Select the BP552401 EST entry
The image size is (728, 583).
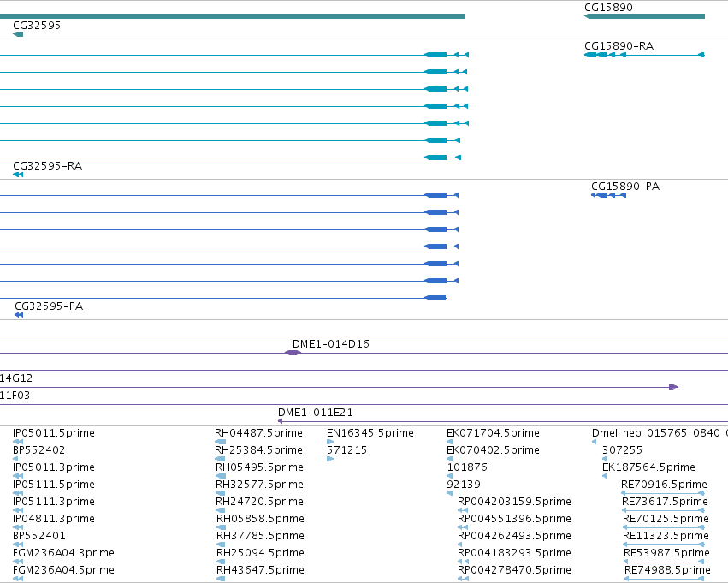[x=39, y=536]
